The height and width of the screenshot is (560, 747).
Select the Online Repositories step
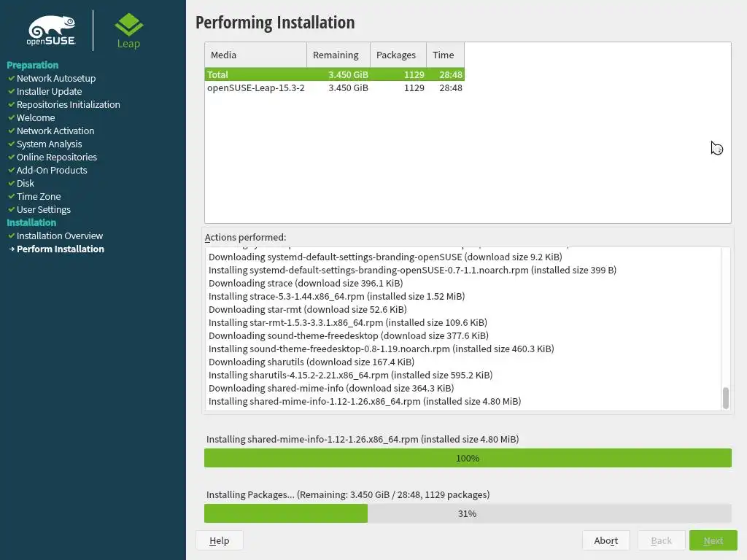click(57, 157)
